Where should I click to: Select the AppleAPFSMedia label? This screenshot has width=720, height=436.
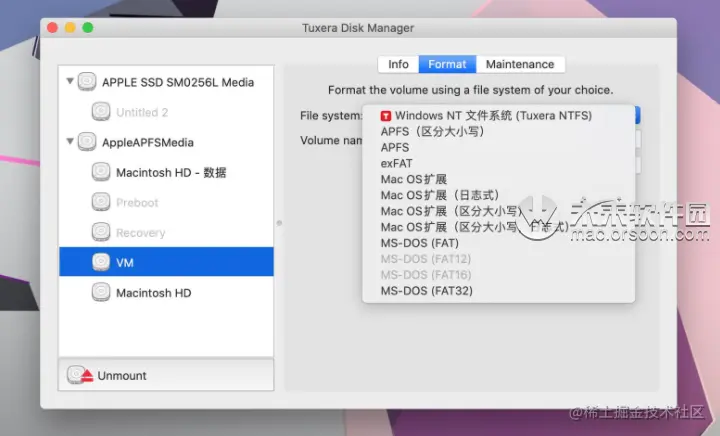tap(148, 142)
